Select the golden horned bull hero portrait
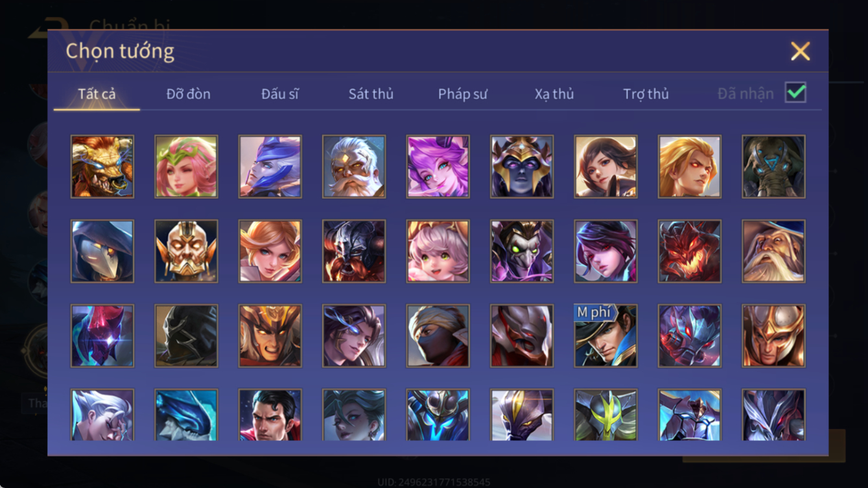The image size is (868, 488). (x=102, y=167)
